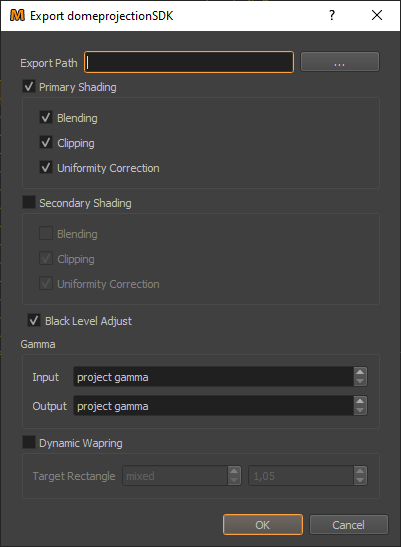Increase Input gamma with up arrow
This screenshot has width=401, height=547.
(360, 372)
